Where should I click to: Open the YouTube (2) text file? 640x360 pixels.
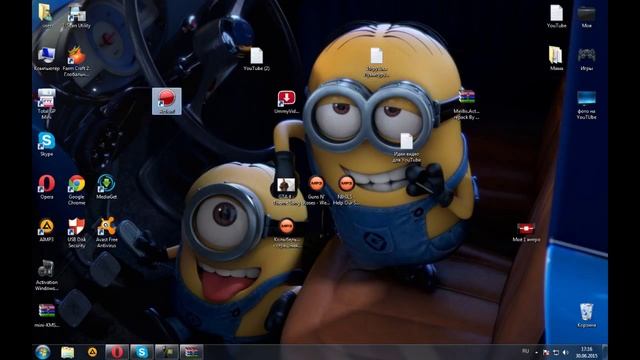256,59
